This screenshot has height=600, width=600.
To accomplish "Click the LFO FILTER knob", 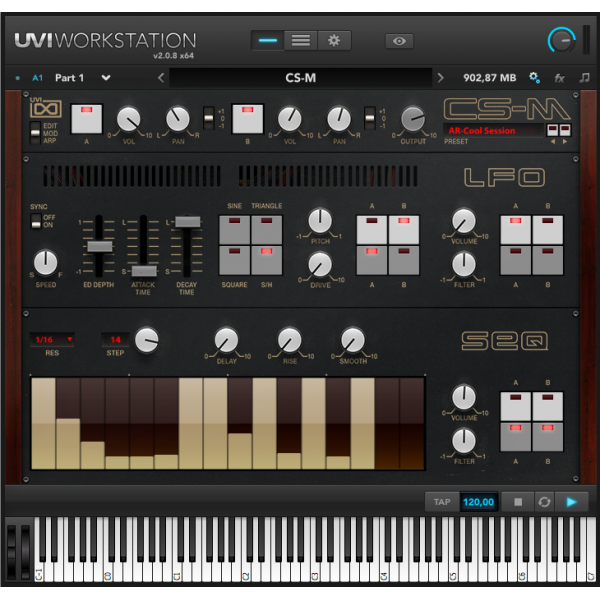I will pyautogui.click(x=464, y=264).
